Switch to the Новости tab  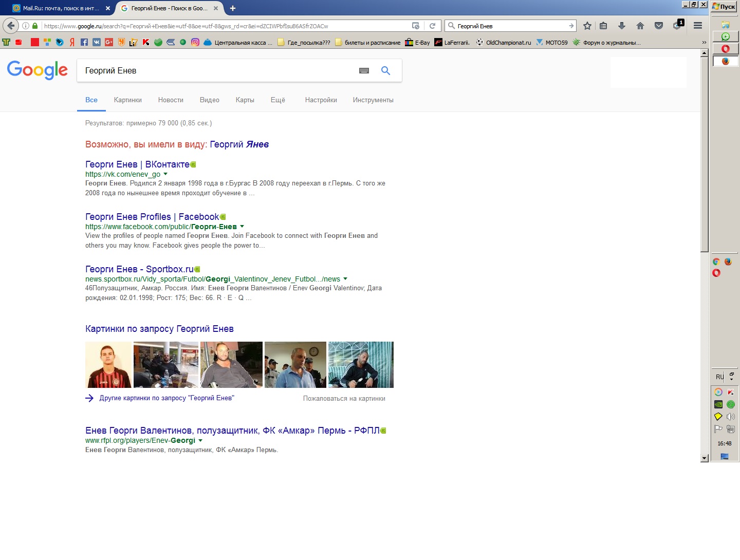[171, 100]
